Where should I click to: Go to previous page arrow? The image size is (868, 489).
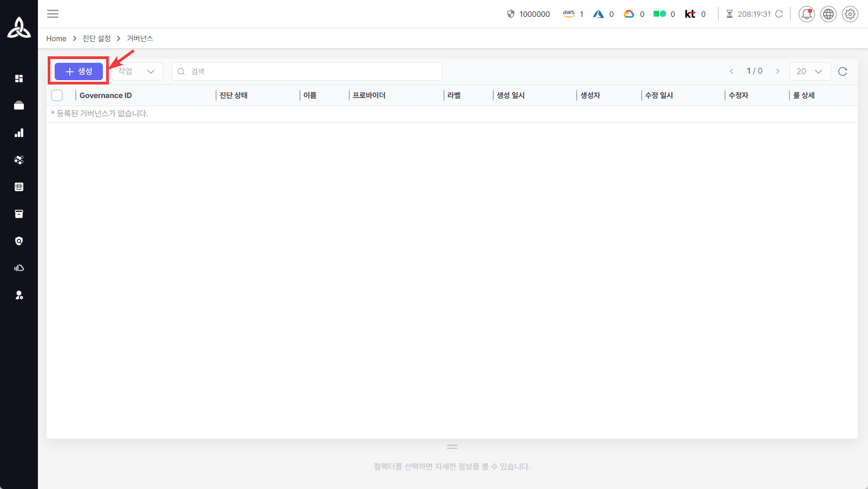731,71
